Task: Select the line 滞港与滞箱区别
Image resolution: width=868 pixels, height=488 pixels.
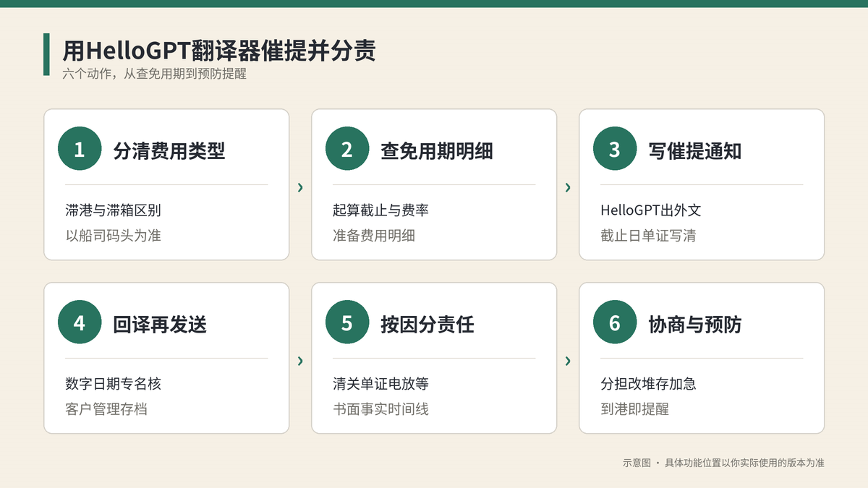Action: (113, 210)
